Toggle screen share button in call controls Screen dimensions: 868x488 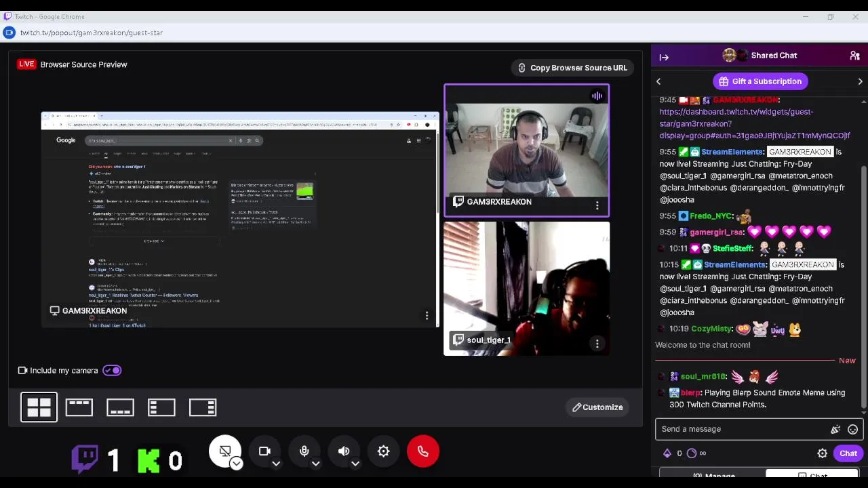tap(225, 451)
